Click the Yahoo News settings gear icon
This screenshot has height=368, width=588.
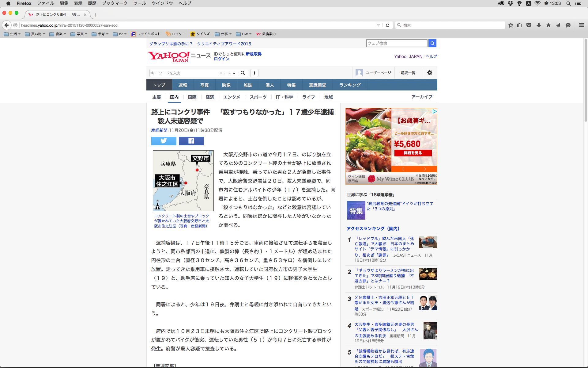pyautogui.click(x=429, y=73)
